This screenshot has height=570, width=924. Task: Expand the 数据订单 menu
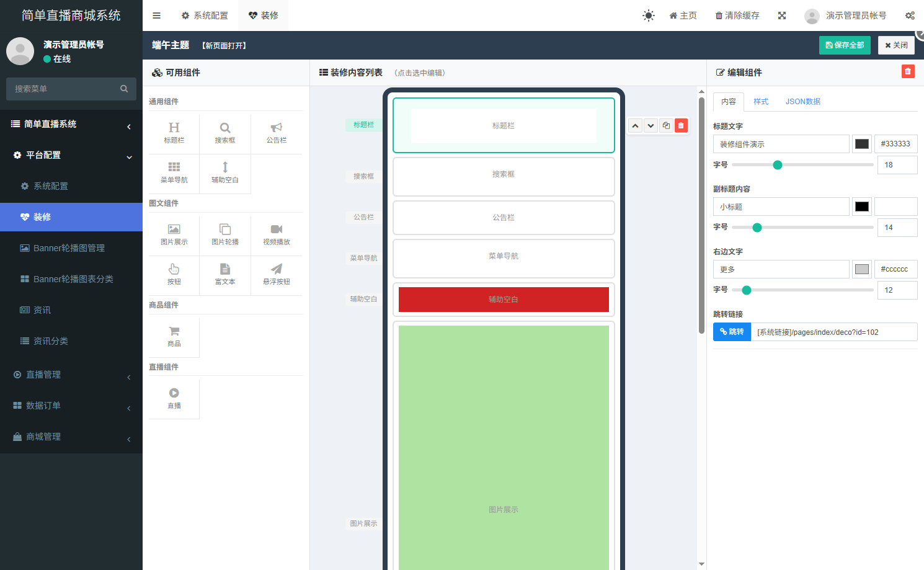pyautogui.click(x=71, y=406)
